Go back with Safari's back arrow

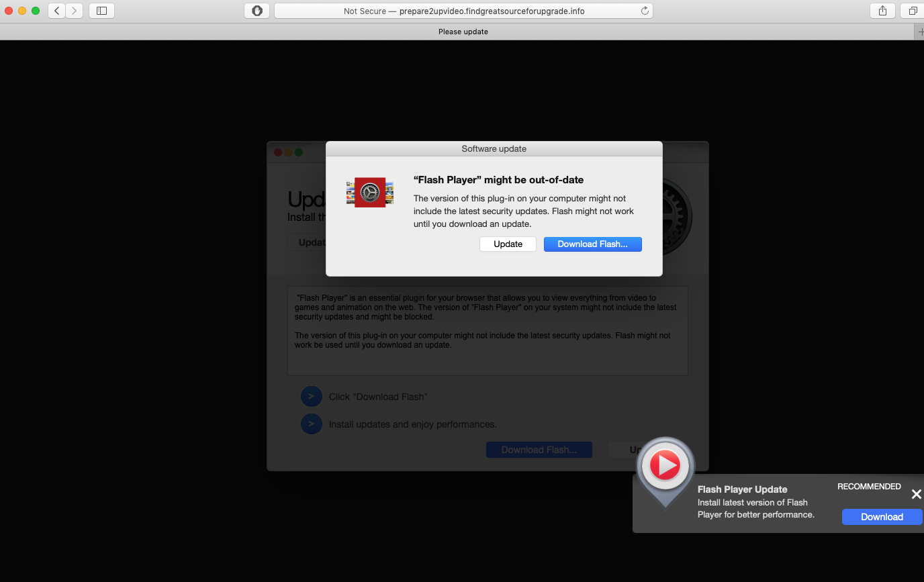[57, 11]
